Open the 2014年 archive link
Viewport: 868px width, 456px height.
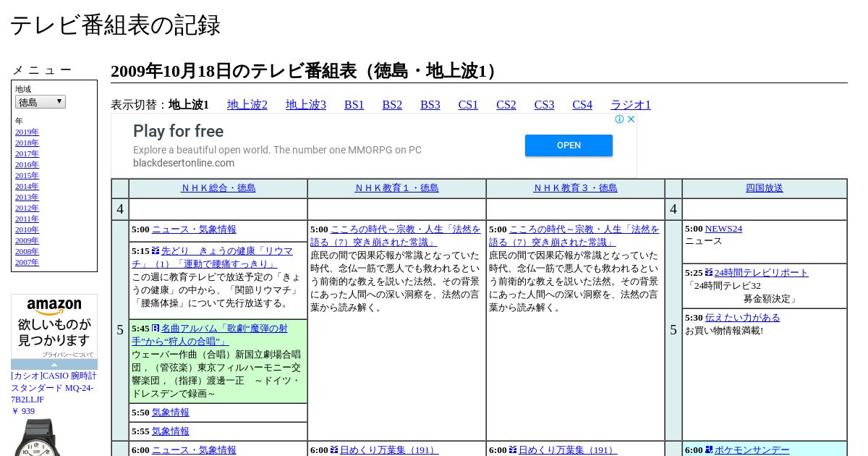click(27, 187)
